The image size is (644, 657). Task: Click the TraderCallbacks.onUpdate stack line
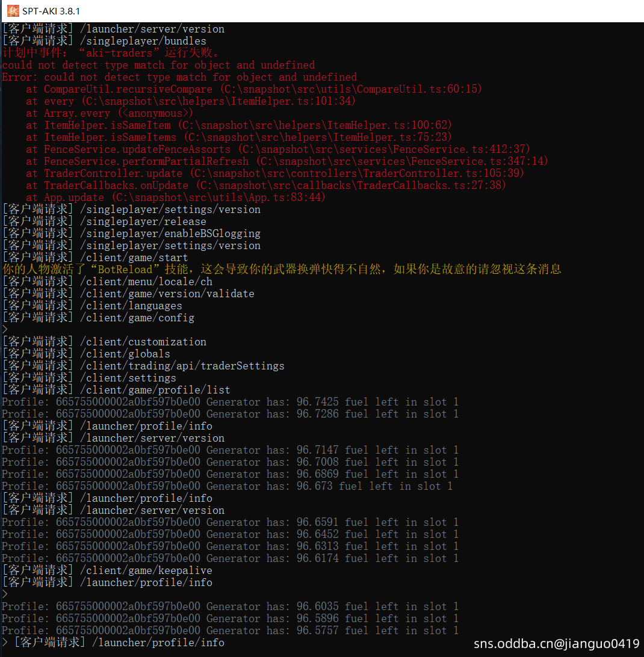click(x=265, y=185)
